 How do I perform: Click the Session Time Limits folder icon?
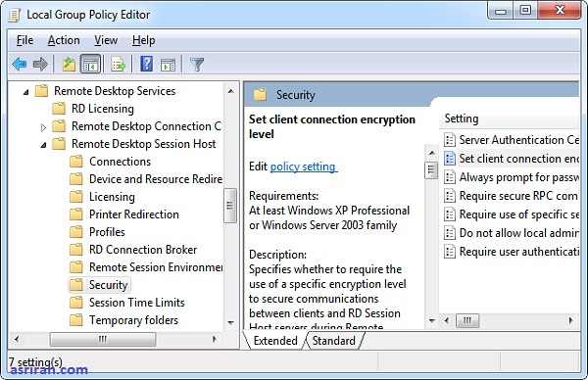coord(76,303)
